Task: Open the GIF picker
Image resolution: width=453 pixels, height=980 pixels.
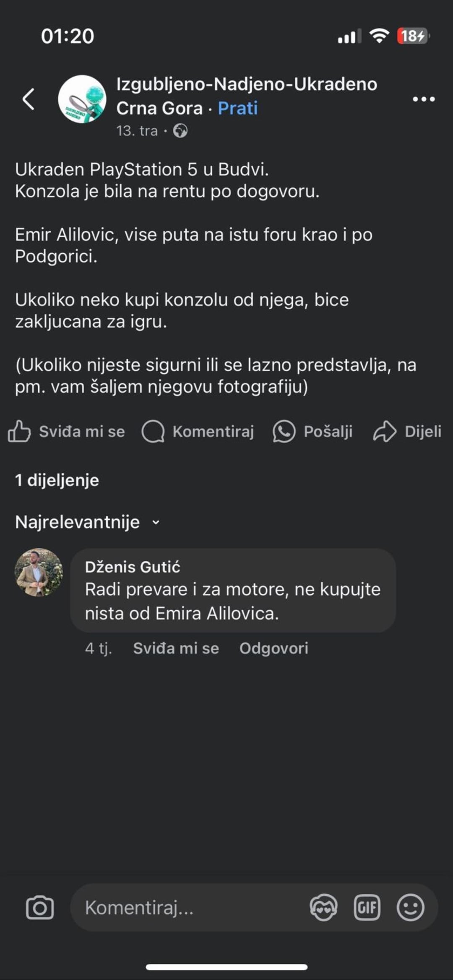Action: point(367,907)
